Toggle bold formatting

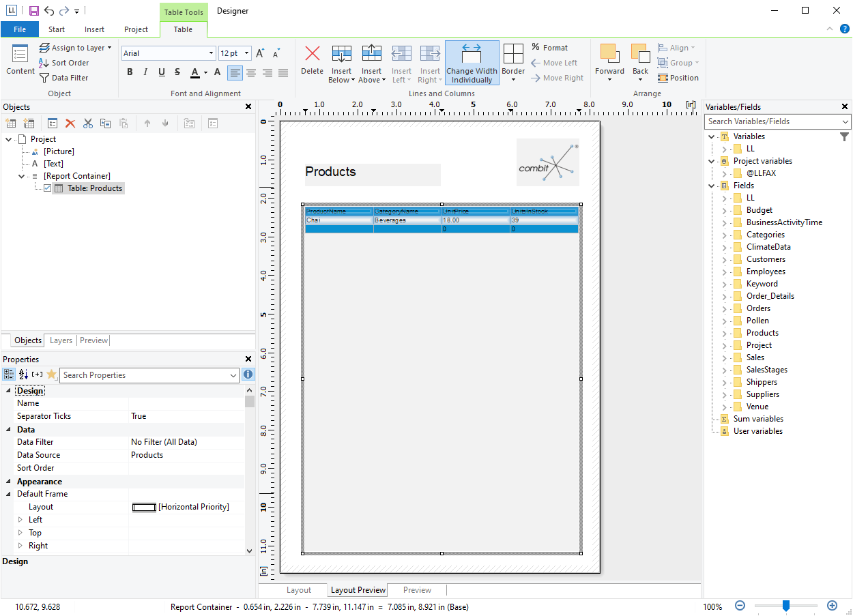coord(130,72)
